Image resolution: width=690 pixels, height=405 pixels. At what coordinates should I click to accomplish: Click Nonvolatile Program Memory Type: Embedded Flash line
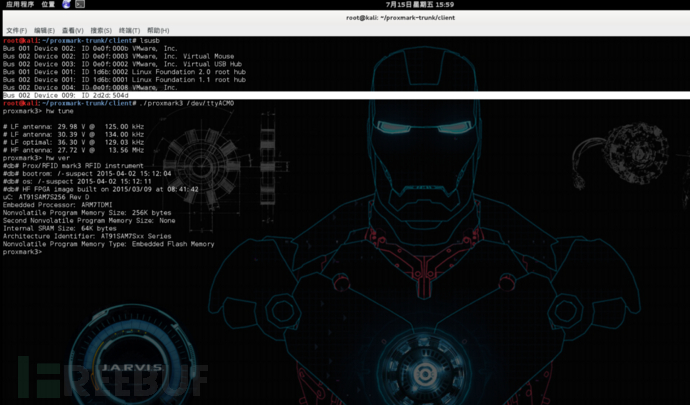pyautogui.click(x=108, y=244)
